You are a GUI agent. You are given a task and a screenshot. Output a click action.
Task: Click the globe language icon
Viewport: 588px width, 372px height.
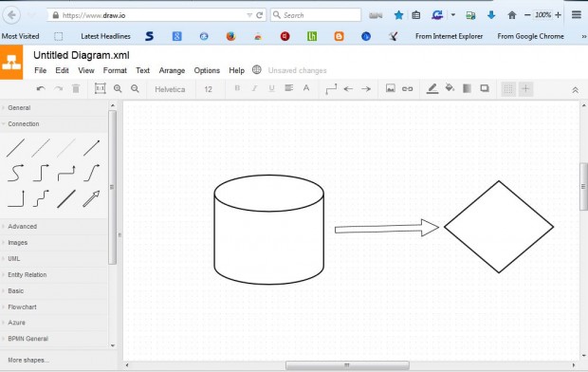(x=257, y=70)
